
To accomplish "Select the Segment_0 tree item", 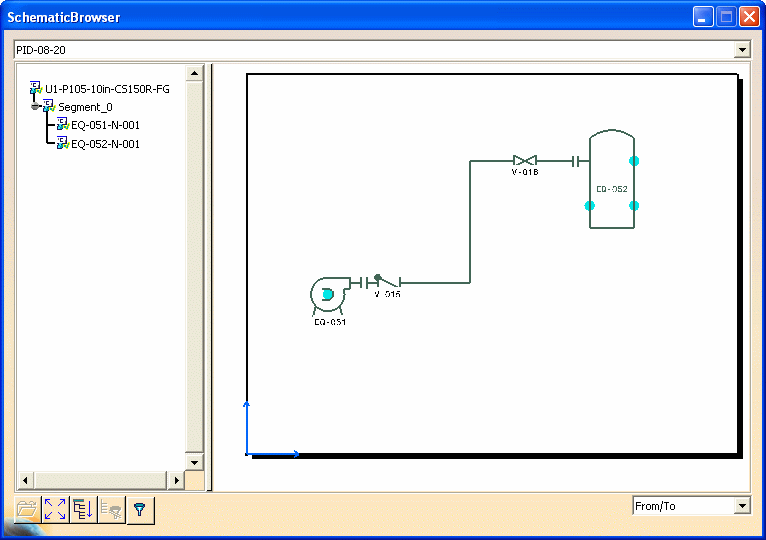I will pyautogui.click(x=85, y=107).
